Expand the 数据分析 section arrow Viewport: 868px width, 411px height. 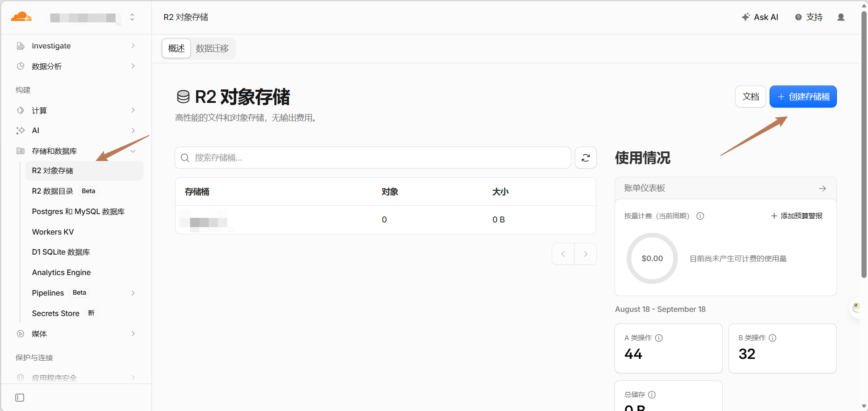133,66
